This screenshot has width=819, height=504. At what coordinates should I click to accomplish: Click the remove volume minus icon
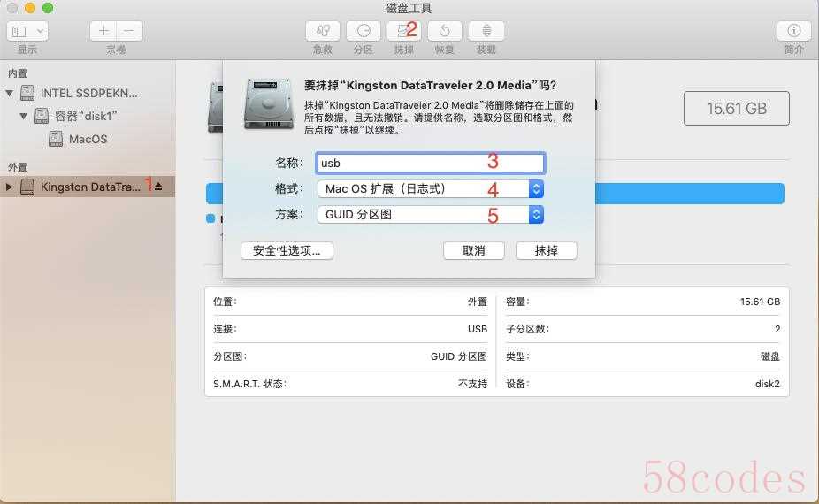click(x=129, y=31)
